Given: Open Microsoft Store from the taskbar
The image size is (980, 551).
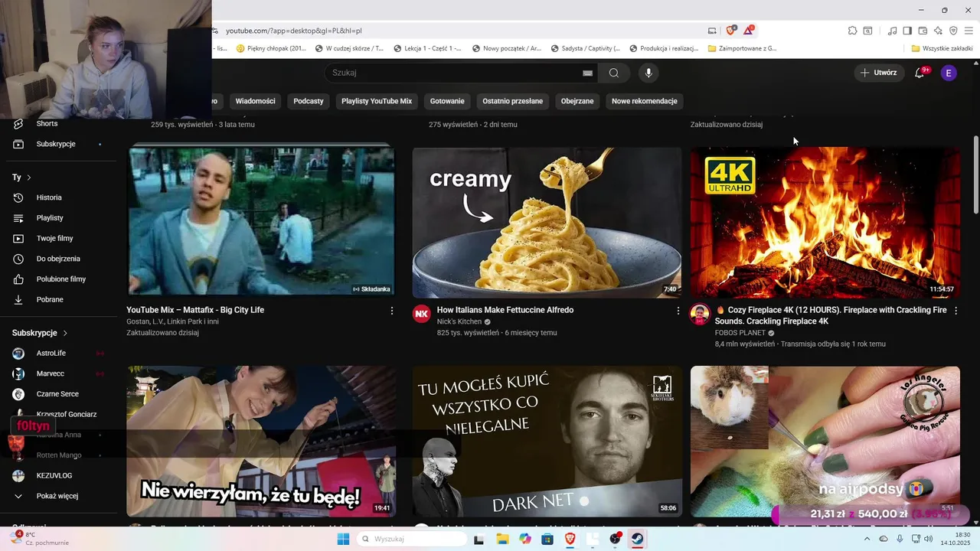Looking at the screenshot, I should tap(547, 539).
